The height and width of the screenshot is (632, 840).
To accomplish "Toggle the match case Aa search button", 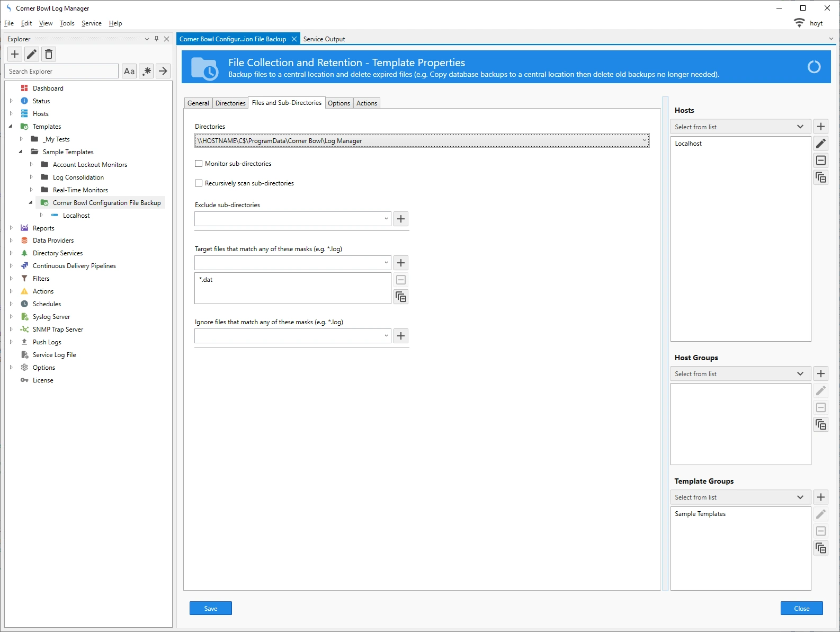I will tap(129, 71).
